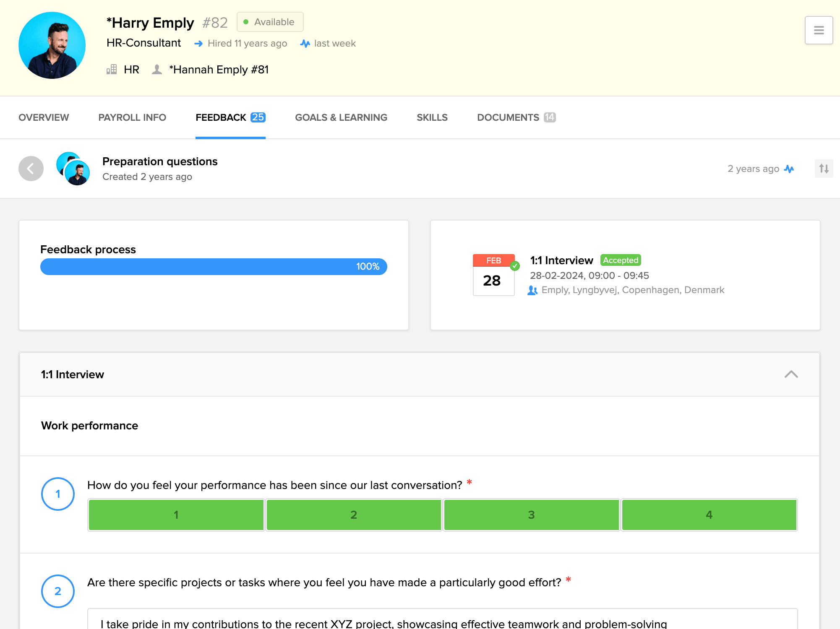Switch to the Overview tab
Image resolution: width=840 pixels, height=629 pixels.
point(44,117)
